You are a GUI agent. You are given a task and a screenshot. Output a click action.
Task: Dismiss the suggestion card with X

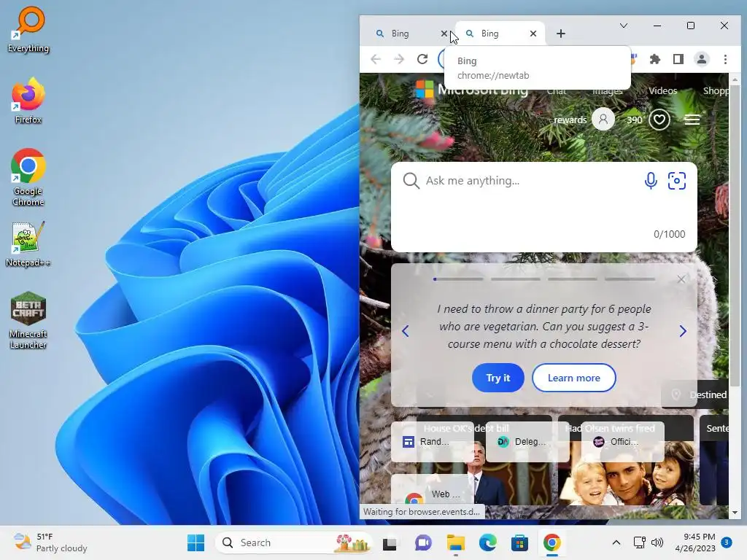[x=681, y=279]
